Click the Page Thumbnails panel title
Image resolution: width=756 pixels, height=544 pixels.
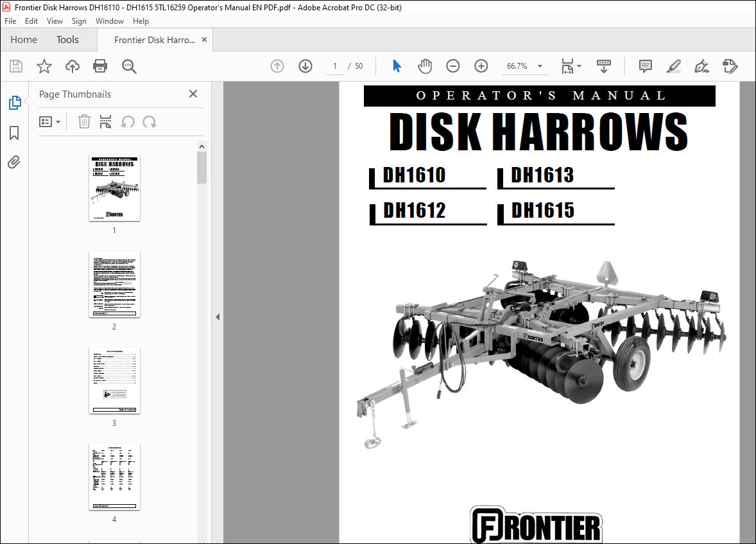[74, 94]
